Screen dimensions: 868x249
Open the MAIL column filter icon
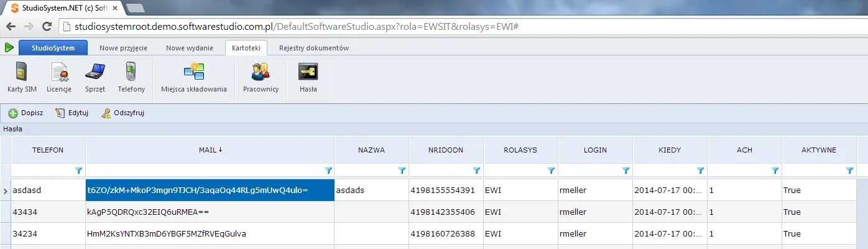pos(328,170)
